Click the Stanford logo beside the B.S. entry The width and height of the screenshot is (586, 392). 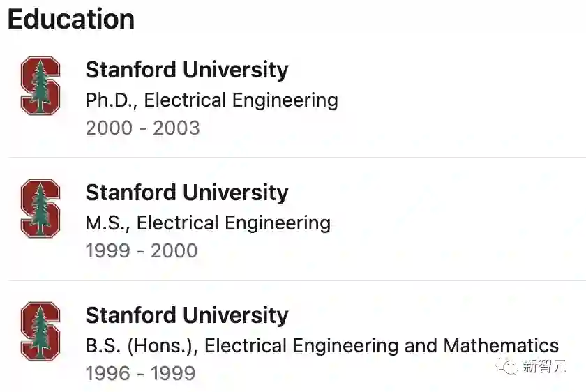click(40, 331)
